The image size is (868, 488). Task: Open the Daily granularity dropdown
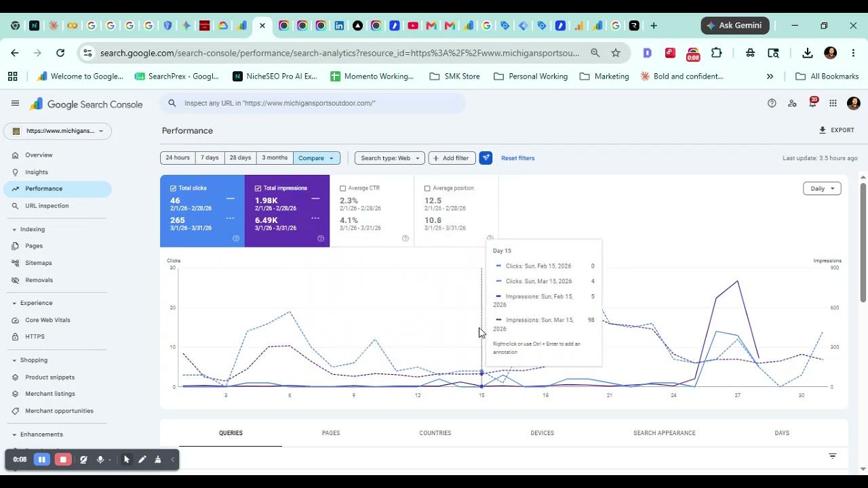point(822,188)
